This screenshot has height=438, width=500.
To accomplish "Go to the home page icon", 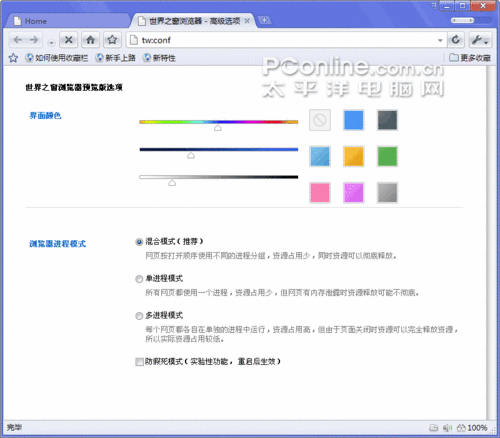I will click(x=90, y=40).
